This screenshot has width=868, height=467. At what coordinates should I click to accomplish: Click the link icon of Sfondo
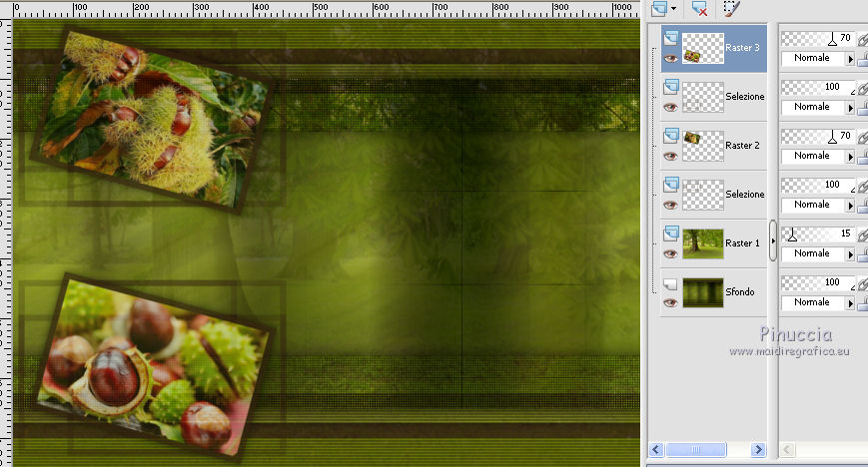tap(862, 283)
